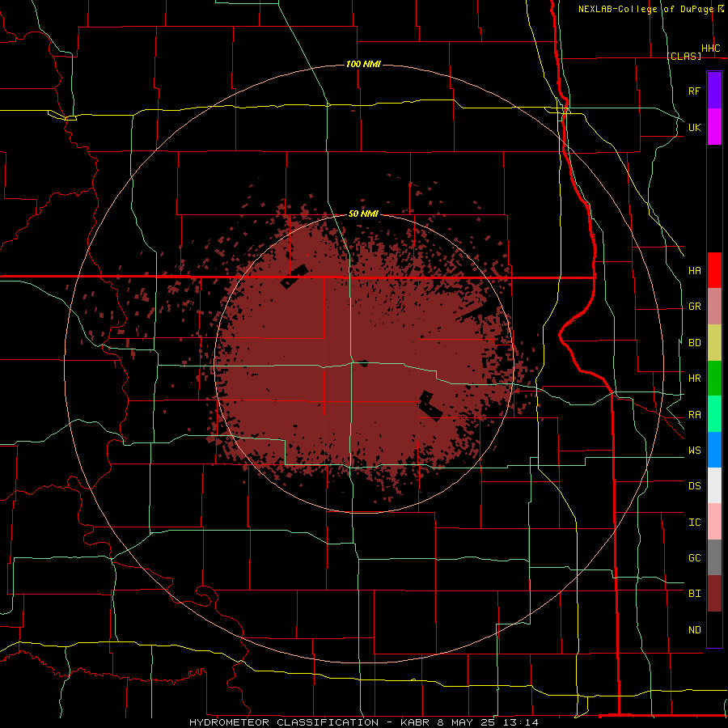Click the HYDROMETEOR CLASSIFICATION KABR caption
The width and height of the screenshot is (728, 728).
(364, 722)
